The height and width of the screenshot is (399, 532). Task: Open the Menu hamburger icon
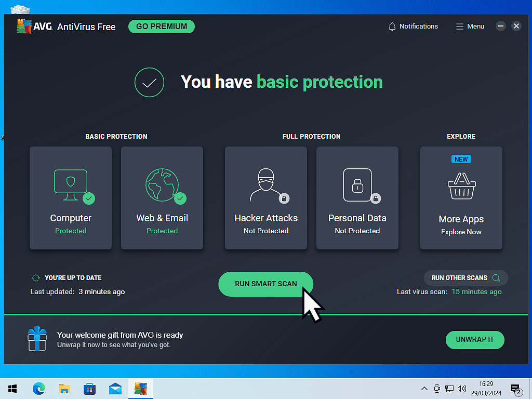tap(459, 26)
